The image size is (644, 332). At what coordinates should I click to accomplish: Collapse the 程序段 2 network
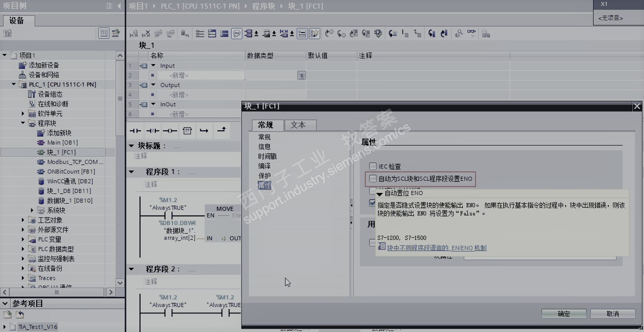pos(131,269)
